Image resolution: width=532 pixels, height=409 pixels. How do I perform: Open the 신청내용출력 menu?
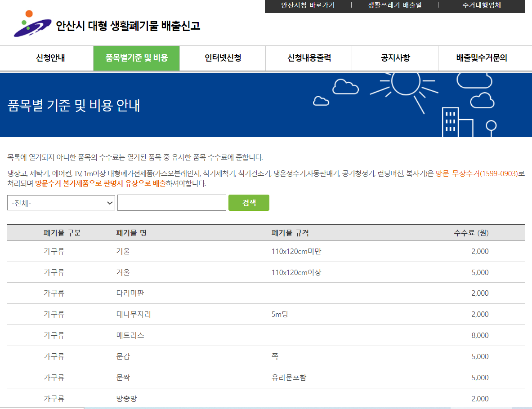point(308,58)
